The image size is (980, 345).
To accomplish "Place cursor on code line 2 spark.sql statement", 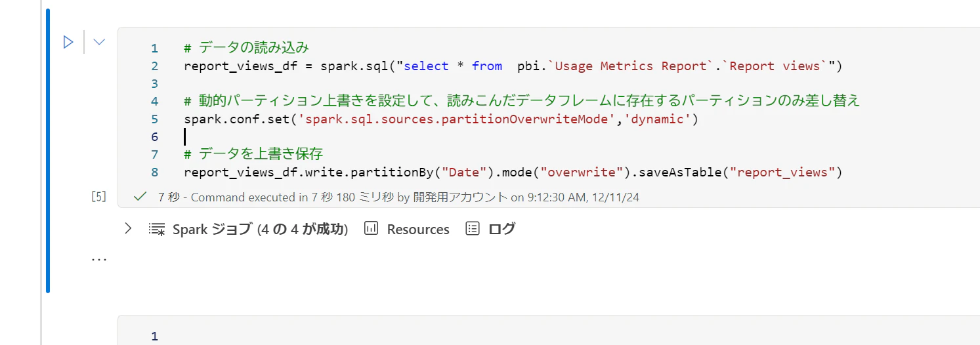I will tap(513, 66).
